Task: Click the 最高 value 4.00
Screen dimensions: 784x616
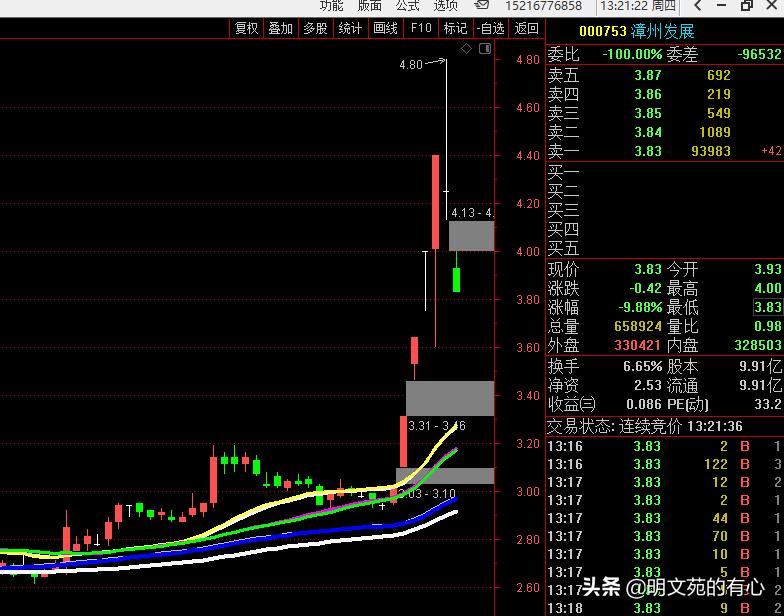Action: [768, 288]
